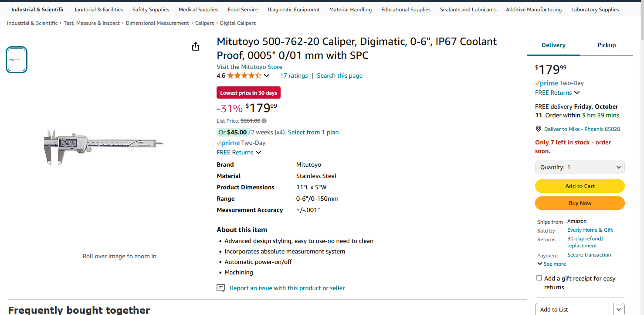Click the Buy Now button

[580, 203]
